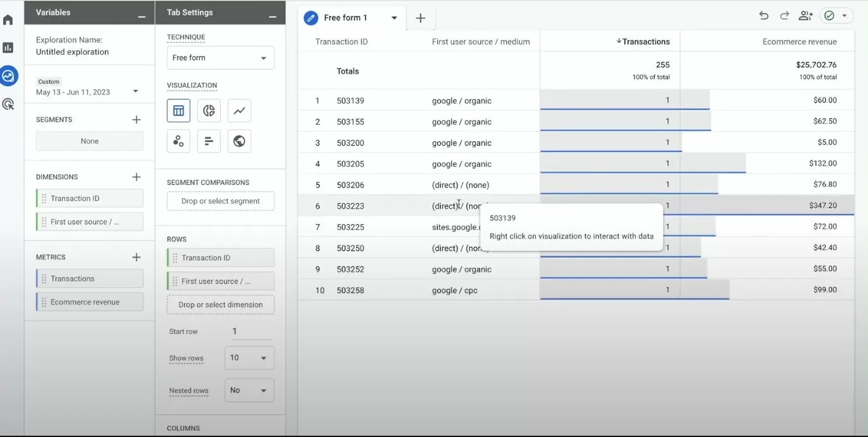Viewport: 868px width, 437px height.
Task: Open Reports bar chart icon in sidebar
Action: point(8,47)
